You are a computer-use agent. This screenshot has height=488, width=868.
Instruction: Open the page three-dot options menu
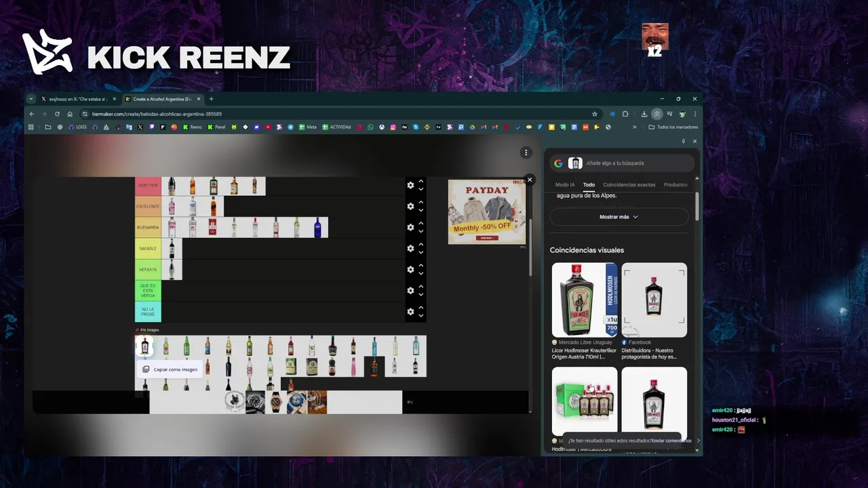point(526,152)
